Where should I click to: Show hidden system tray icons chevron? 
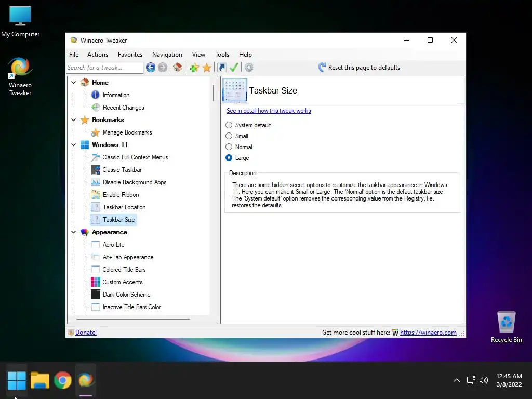pos(457,380)
